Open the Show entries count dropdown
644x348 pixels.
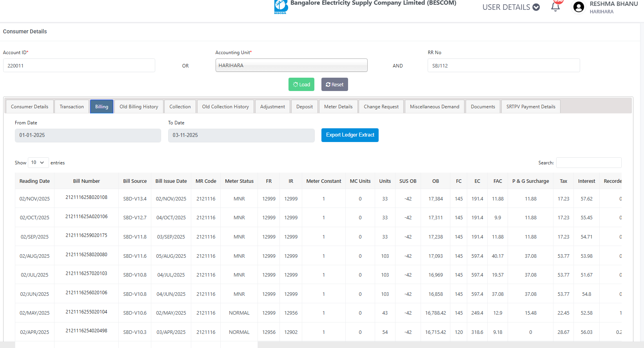pos(38,162)
